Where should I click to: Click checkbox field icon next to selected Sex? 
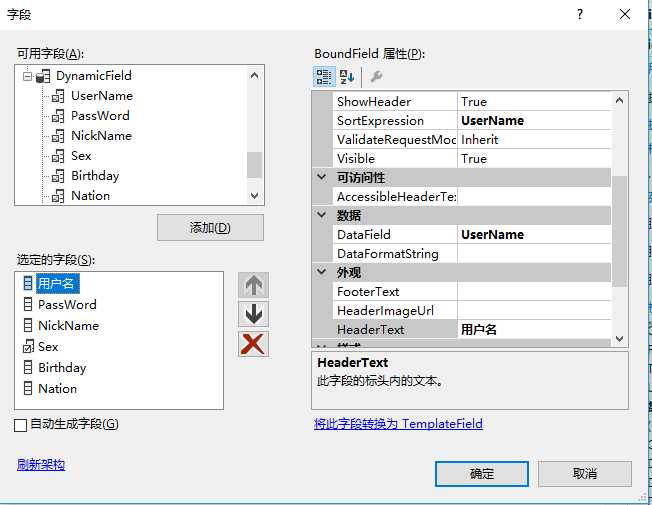click(28, 347)
